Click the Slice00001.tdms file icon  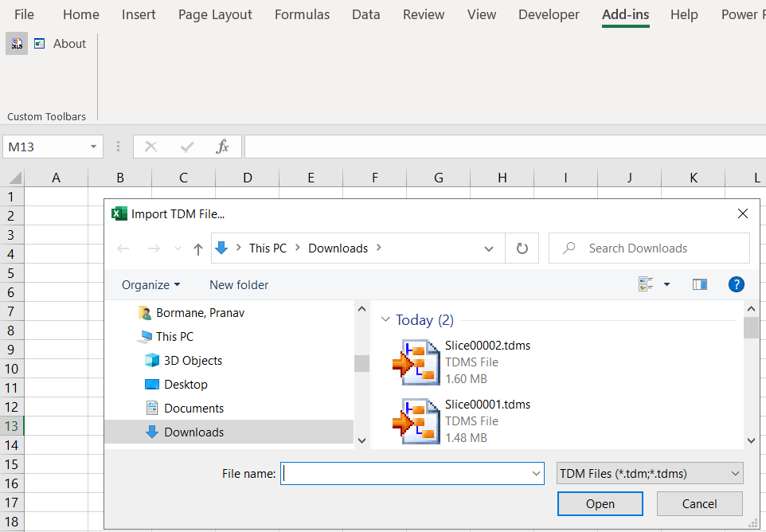click(x=416, y=421)
